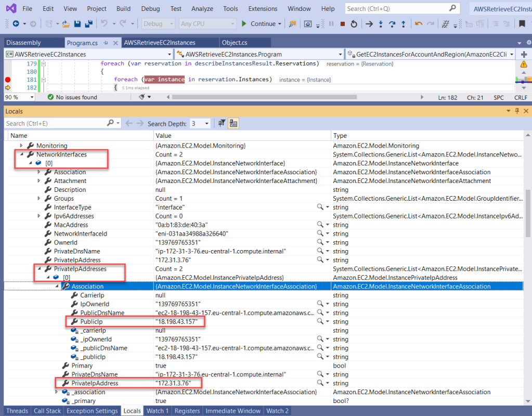
Task: Toggle the highlighted Locals toolbar button
Action: pos(233,123)
